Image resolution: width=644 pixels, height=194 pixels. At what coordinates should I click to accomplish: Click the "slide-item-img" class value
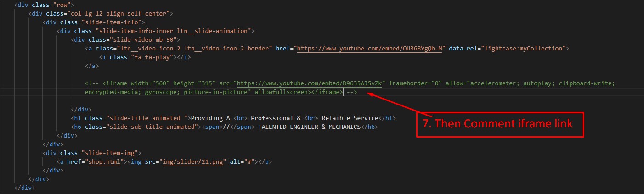pos(110,153)
